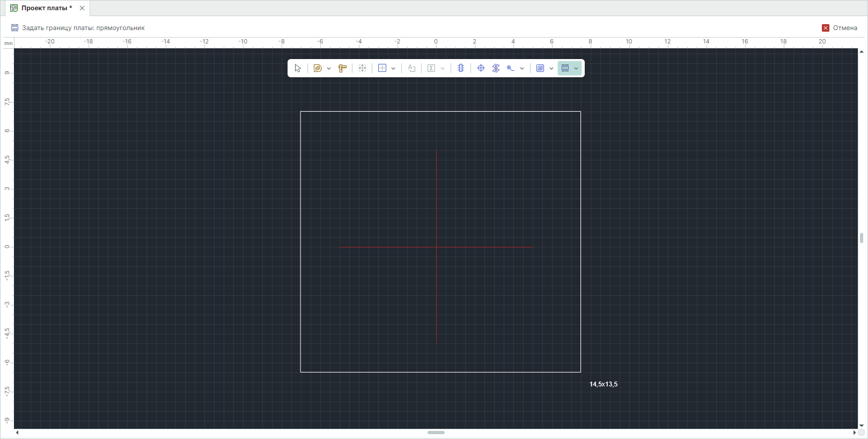The width and height of the screenshot is (868, 439).
Task: Open dropdown beside the grid snap icon
Action: pos(393,69)
